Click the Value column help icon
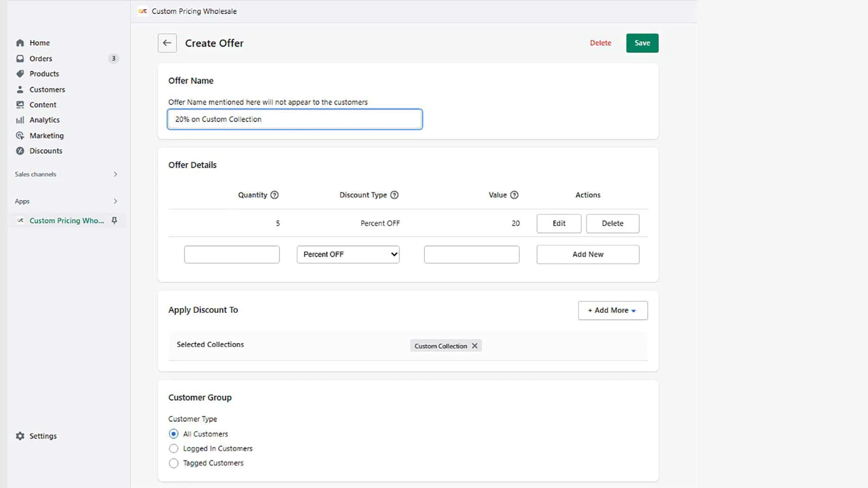The width and height of the screenshot is (868, 488). [x=514, y=195]
